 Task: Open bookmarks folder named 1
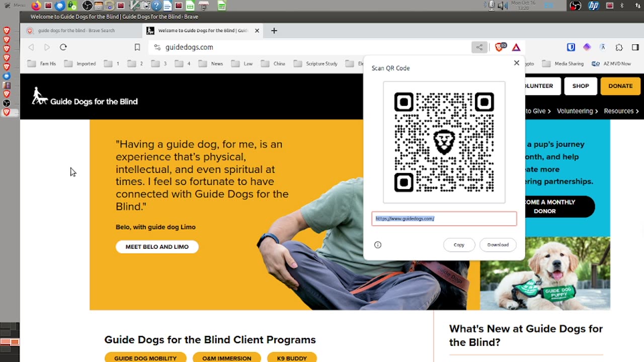point(112,64)
